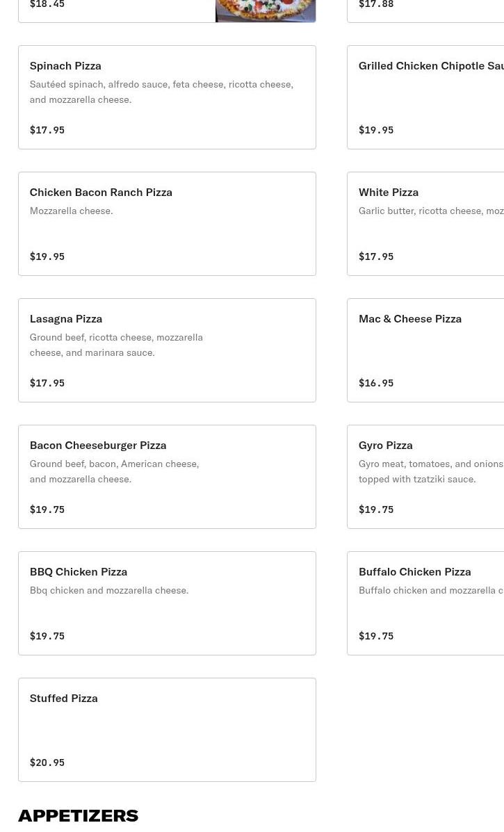504x832 pixels.
Task: Open the Spinach Pizza menu item
Action: point(167,97)
